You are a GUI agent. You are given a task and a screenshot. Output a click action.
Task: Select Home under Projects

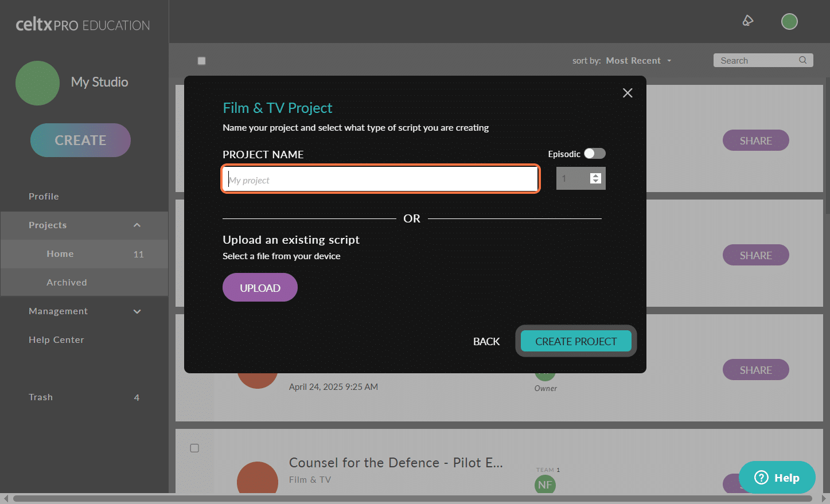(60, 253)
